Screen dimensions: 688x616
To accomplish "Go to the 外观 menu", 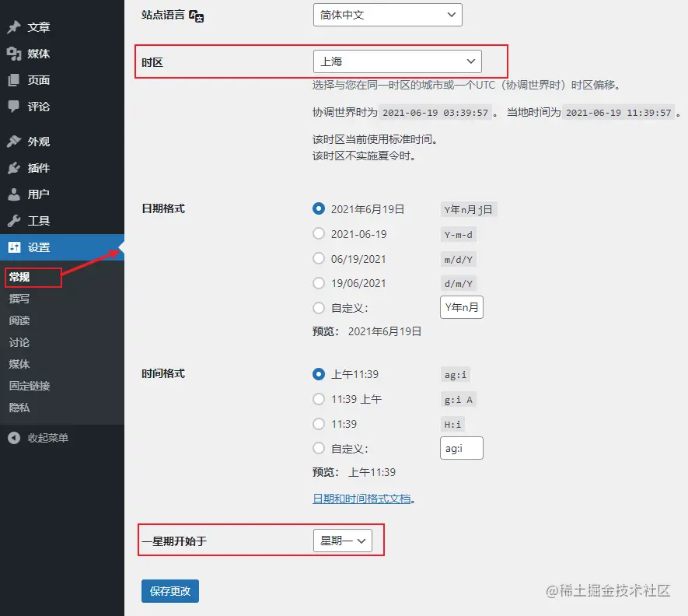I will (62, 142).
